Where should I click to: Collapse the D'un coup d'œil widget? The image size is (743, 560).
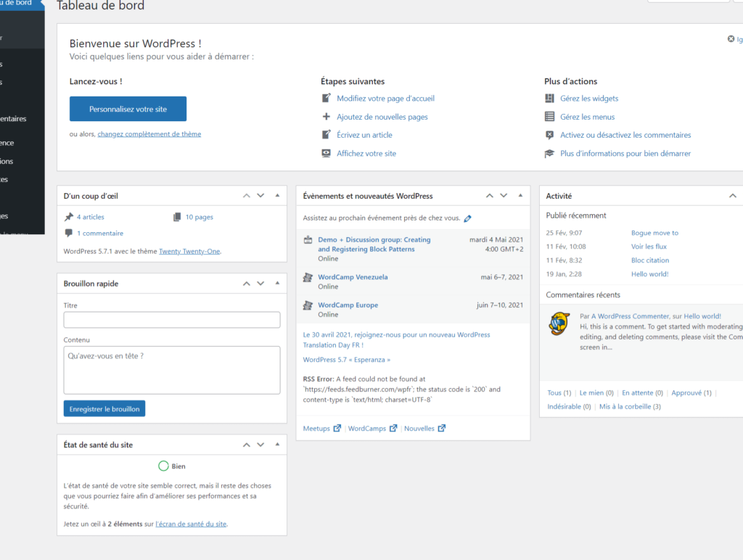tap(278, 195)
